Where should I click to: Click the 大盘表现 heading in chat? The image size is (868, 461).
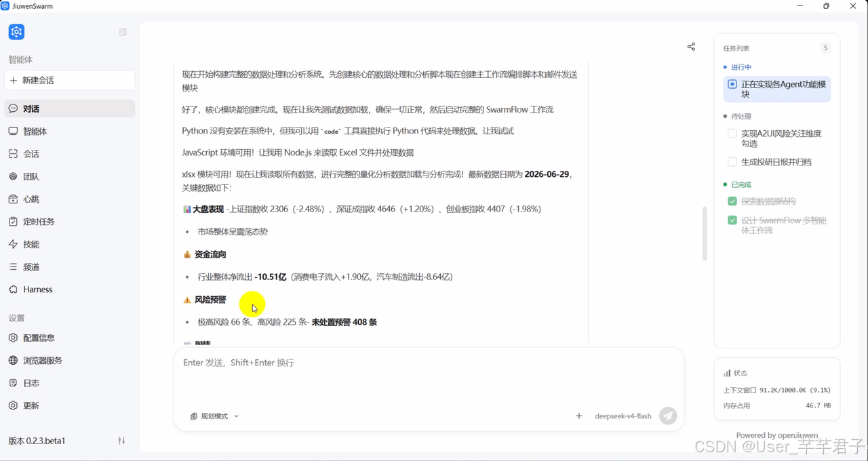pyautogui.click(x=209, y=209)
